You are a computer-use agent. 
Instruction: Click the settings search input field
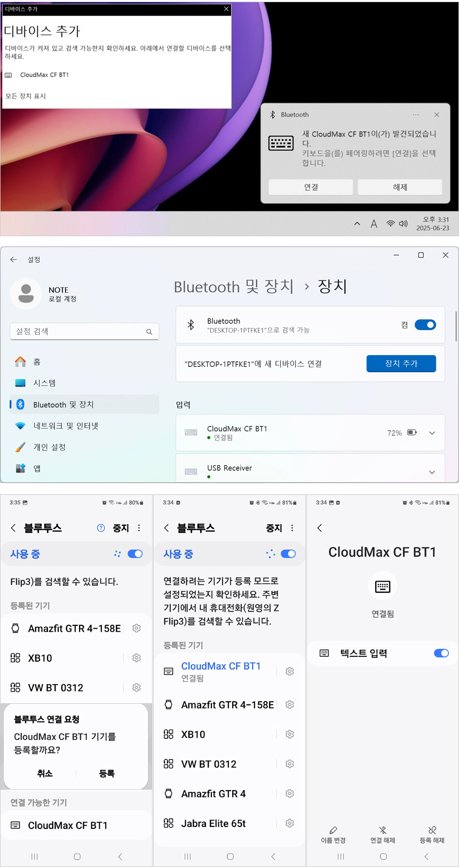[80, 331]
